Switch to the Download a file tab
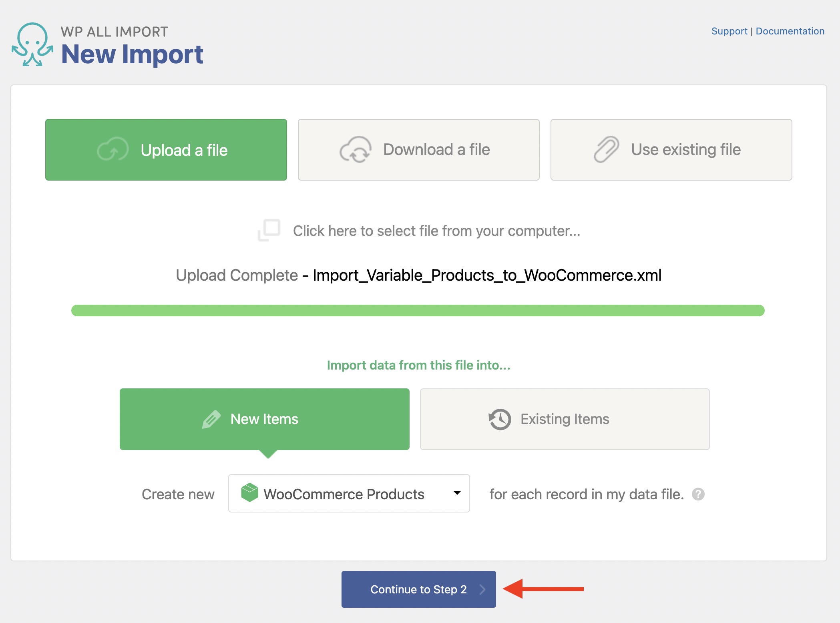Image resolution: width=840 pixels, height=623 pixels. pyautogui.click(x=418, y=150)
